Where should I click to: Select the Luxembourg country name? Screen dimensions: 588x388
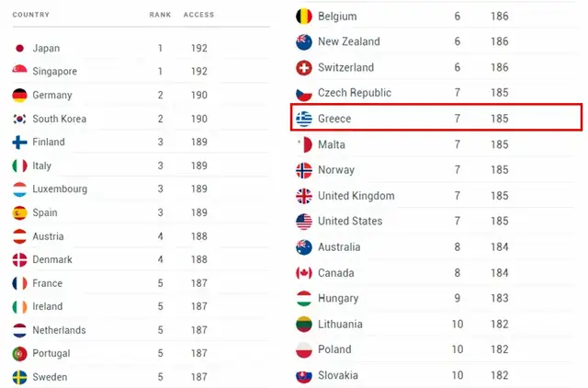click(x=60, y=188)
